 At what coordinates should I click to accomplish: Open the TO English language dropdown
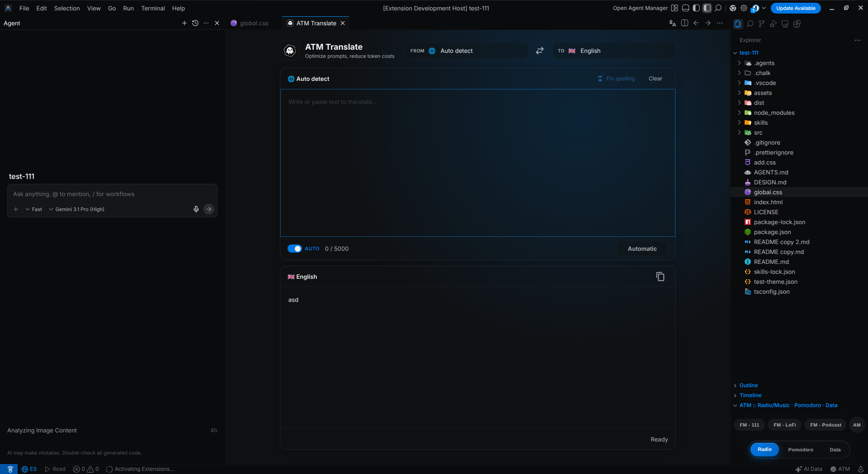[x=613, y=51]
